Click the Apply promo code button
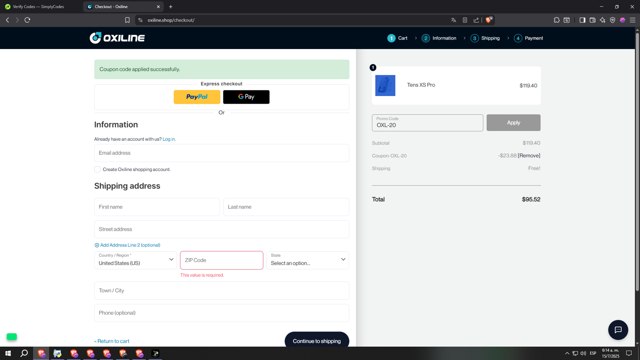Image resolution: width=640 pixels, height=360 pixels. 513,122
